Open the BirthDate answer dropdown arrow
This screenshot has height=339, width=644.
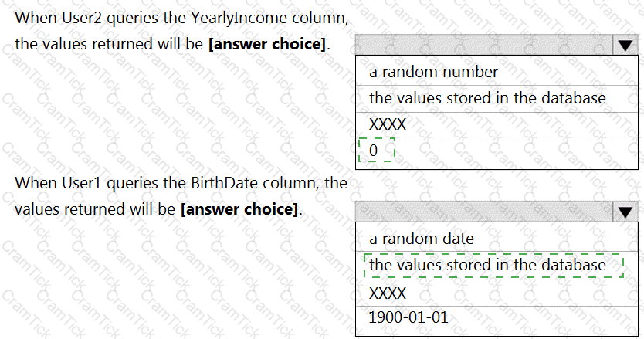coord(625,212)
